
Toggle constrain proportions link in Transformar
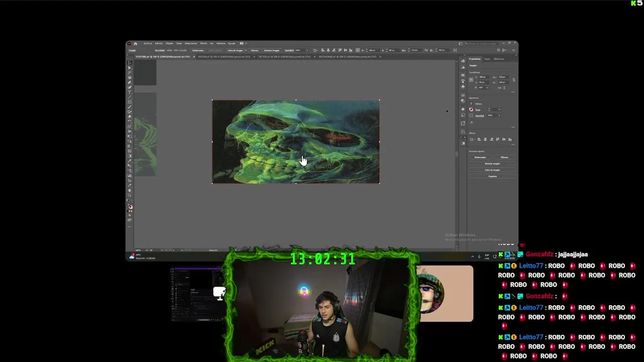[x=514, y=79]
